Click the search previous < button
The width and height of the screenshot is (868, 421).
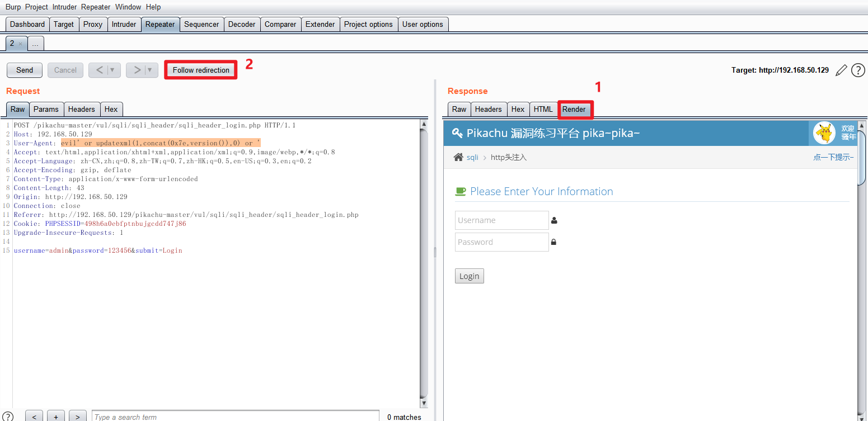click(34, 417)
